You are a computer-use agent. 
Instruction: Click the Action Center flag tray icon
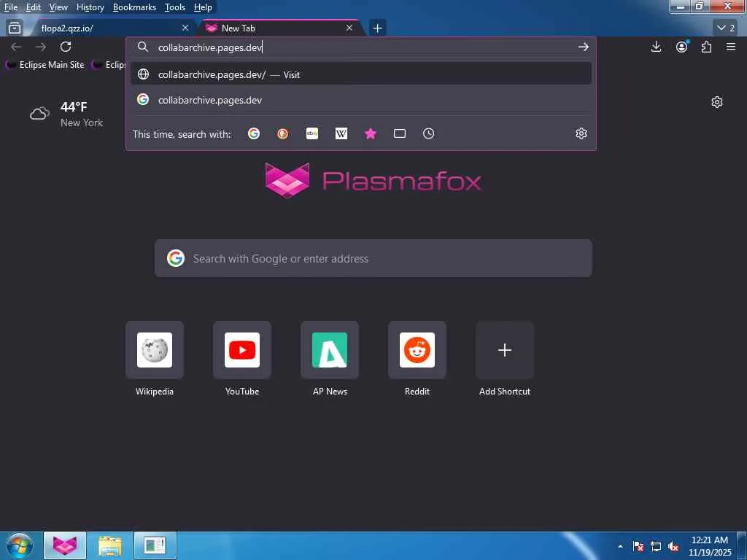pos(638,546)
